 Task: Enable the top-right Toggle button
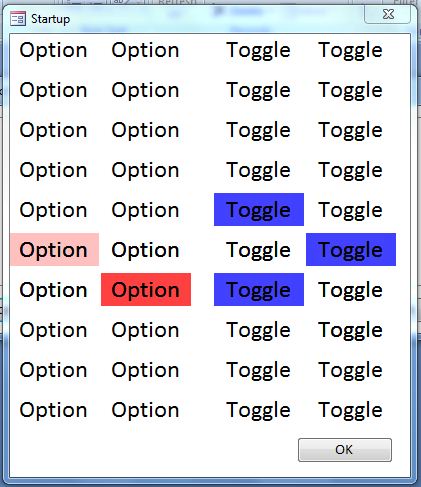pyautogui.click(x=351, y=50)
